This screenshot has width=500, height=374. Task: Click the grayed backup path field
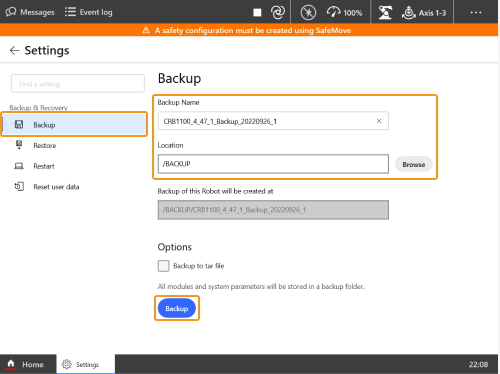(x=273, y=210)
